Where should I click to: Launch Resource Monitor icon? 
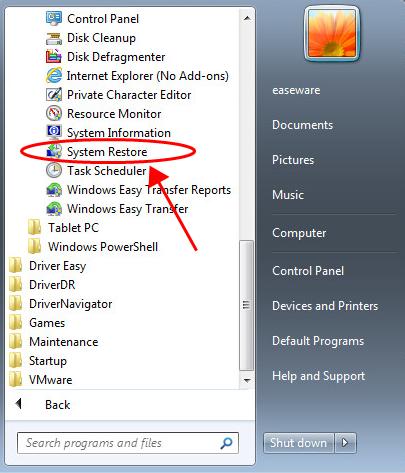pyautogui.click(x=54, y=114)
